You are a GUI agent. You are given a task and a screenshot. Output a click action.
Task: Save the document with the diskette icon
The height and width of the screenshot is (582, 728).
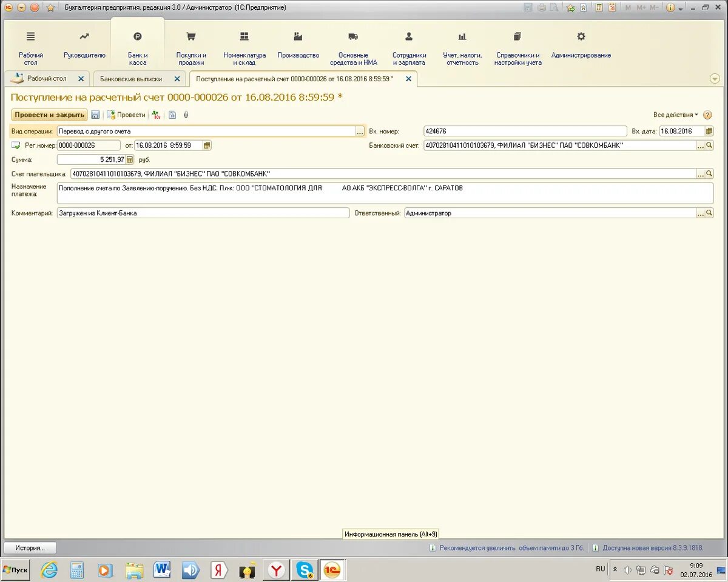coord(95,115)
